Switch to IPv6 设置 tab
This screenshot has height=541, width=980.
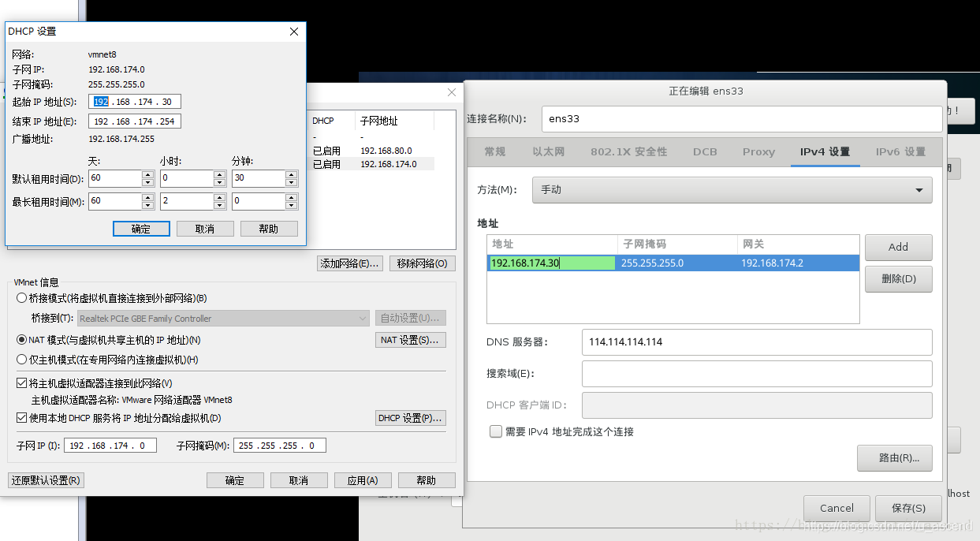900,151
